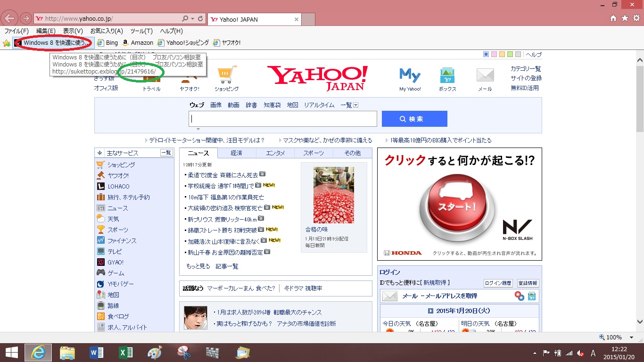Click the Add to favorites bar star icon

(x=7, y=43)
